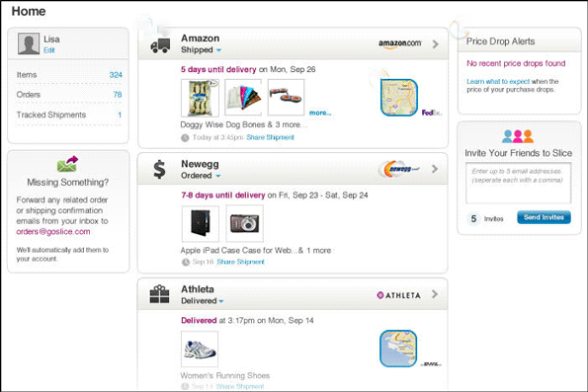Screen dimensions: 588x392
Task: Click the envelope forward icon above Missing Something
Action: click(67, 164)
